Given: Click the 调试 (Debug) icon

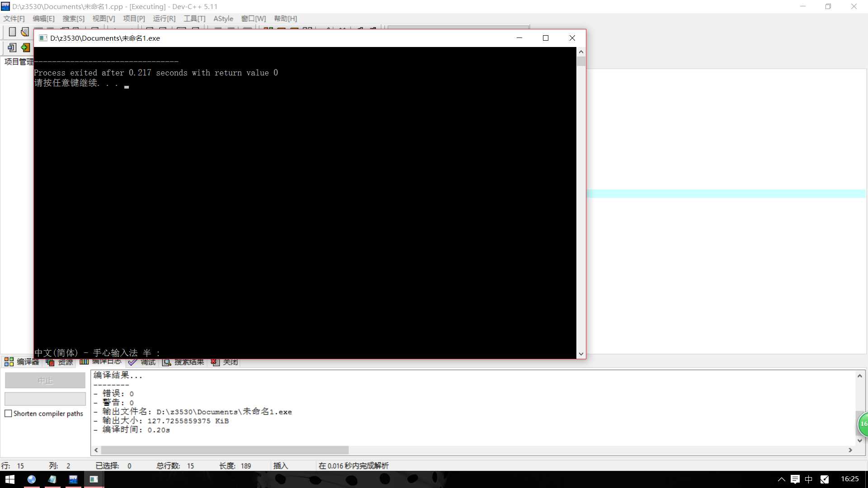Looking at the screenshot, I should [147, 361].
